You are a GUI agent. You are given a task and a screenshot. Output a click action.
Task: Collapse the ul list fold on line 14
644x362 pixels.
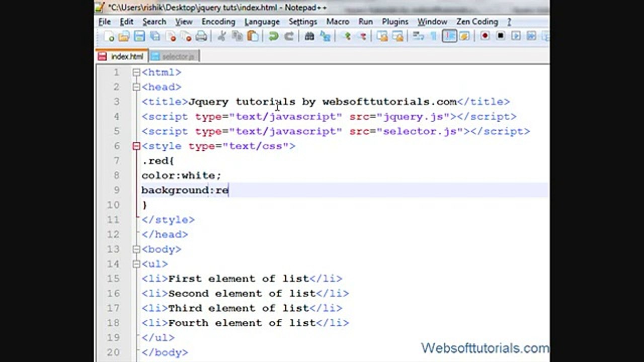[136, 264]
